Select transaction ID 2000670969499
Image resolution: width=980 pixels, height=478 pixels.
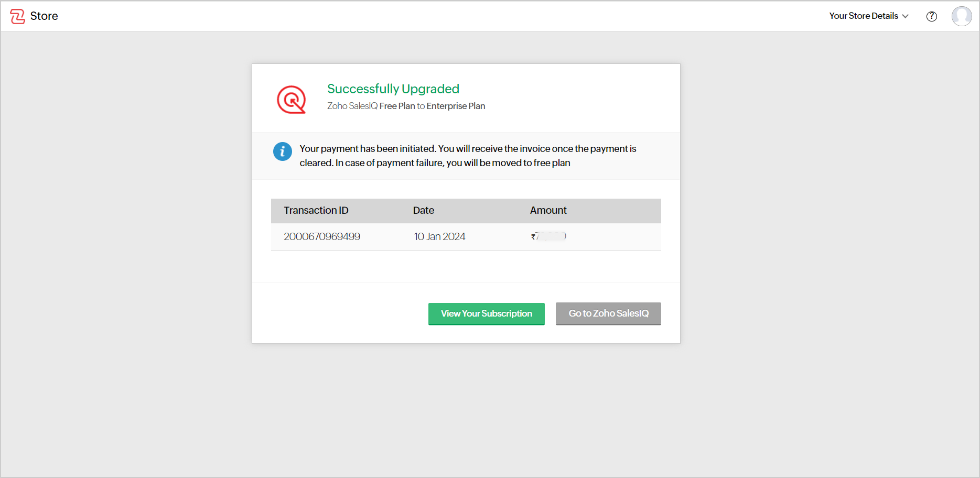322,236
